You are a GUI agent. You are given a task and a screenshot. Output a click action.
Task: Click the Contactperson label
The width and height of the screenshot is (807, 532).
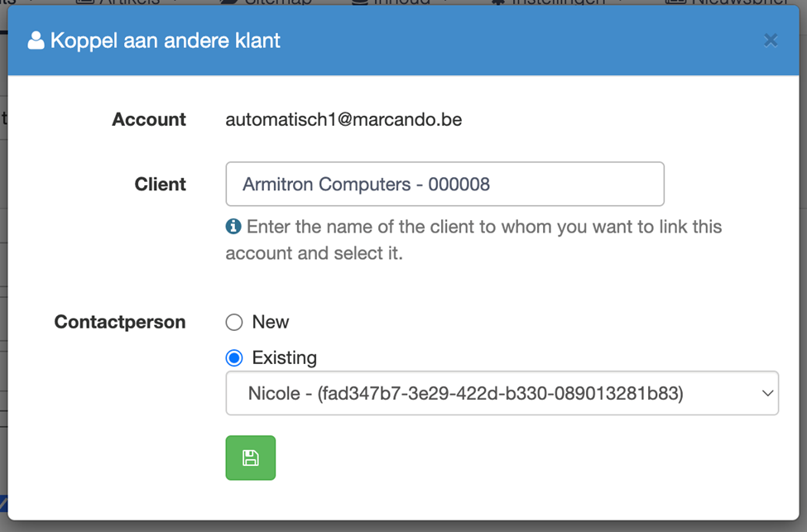pyautogui.click(x=120, y=322)
